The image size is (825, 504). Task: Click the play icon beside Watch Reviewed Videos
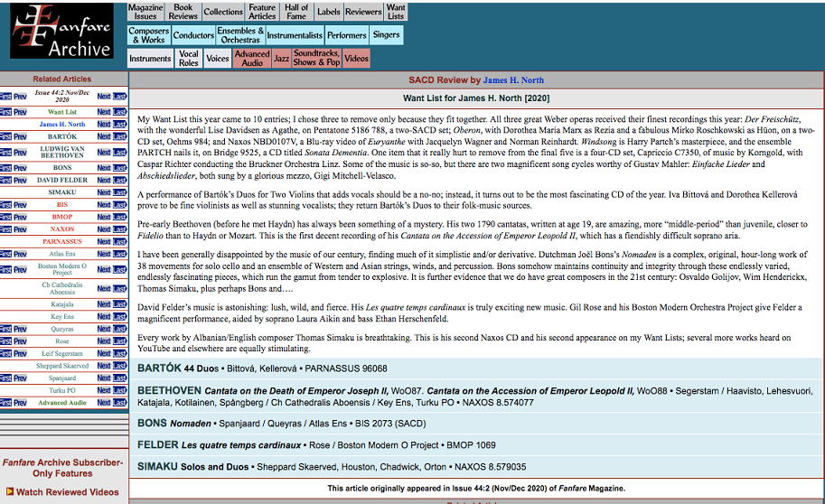tap(10, 492)
